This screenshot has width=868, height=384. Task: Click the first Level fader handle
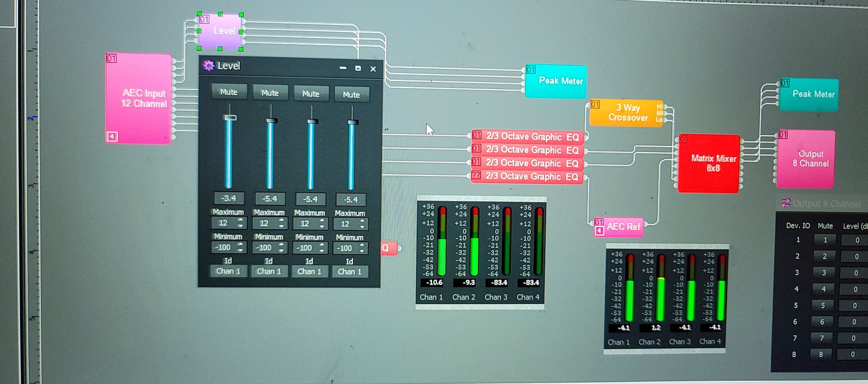[230, 118]
